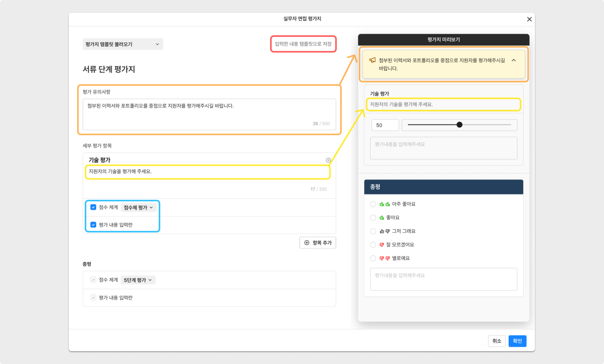Click the mixed thumbs icon for 그저 그래요
The height and width of the screenshot is (364, 604).
pyautogui.click(x=384, y=231)
